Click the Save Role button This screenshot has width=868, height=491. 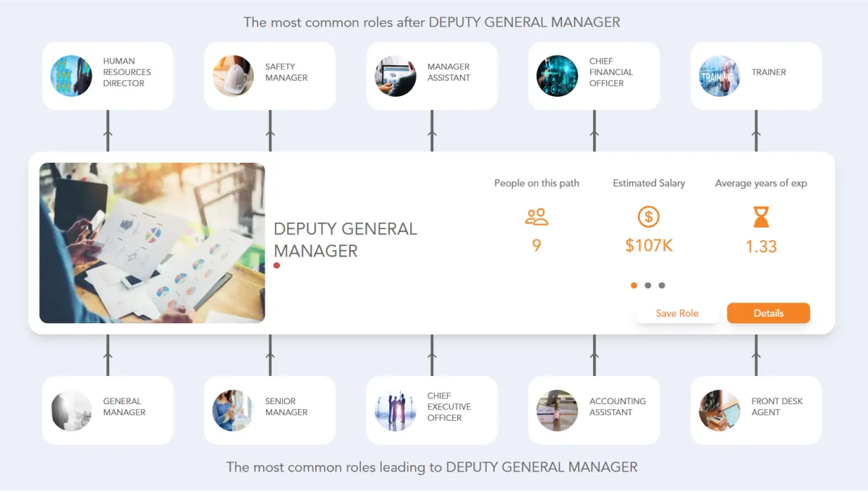click(677, 313)
